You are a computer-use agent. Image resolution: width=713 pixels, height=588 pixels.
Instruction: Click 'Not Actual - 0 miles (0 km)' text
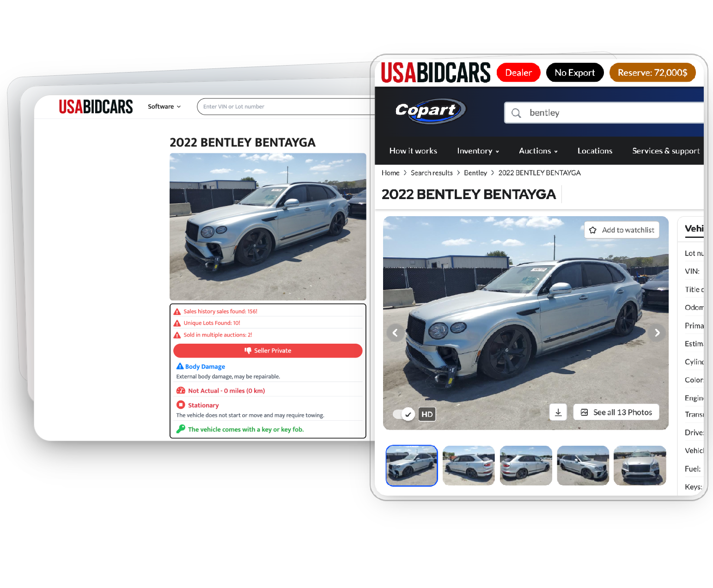coord(226,391)
